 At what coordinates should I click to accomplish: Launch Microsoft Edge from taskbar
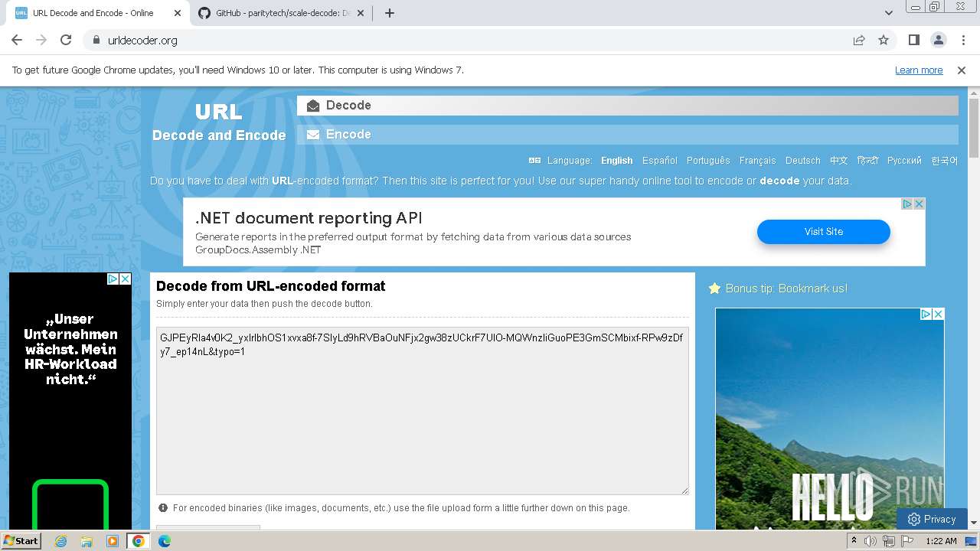tap(165, 541)
